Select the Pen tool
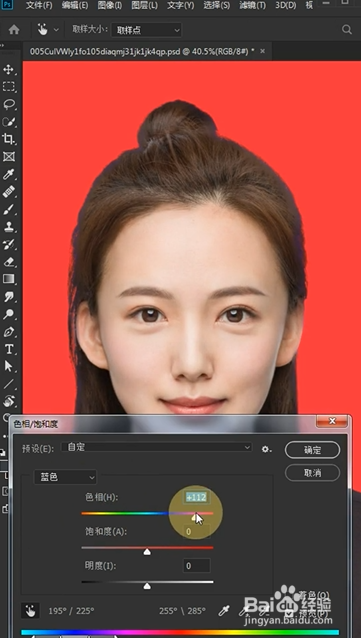The image size is (361, 638). [9, 332]
